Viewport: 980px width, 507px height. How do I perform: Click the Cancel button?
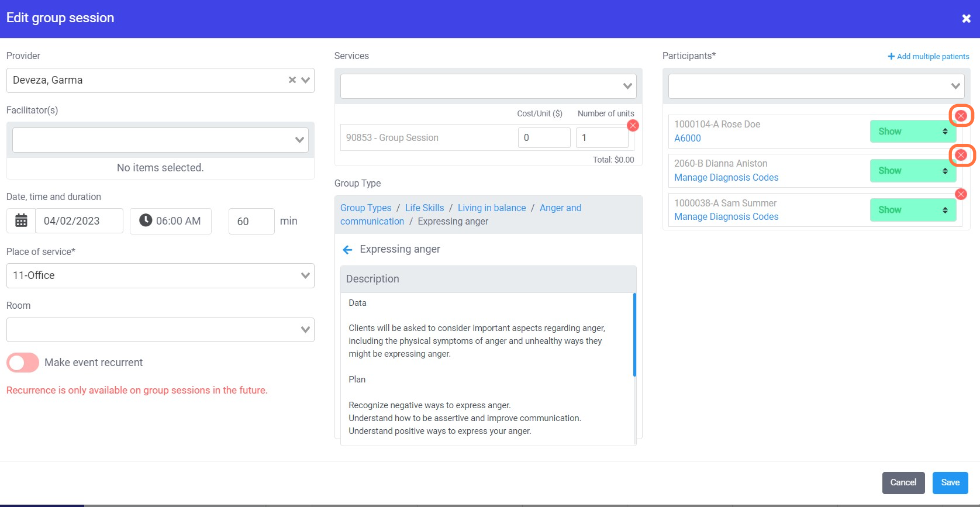[903, 482]
